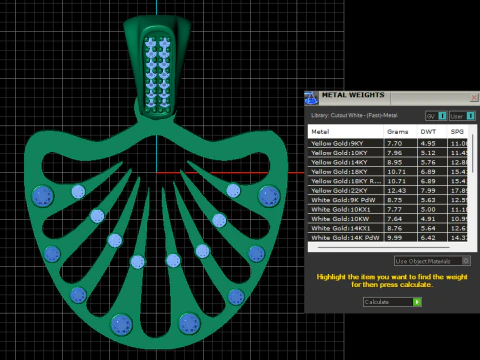
Task: Sort by the SPG column header
Action: click(457, 132)
